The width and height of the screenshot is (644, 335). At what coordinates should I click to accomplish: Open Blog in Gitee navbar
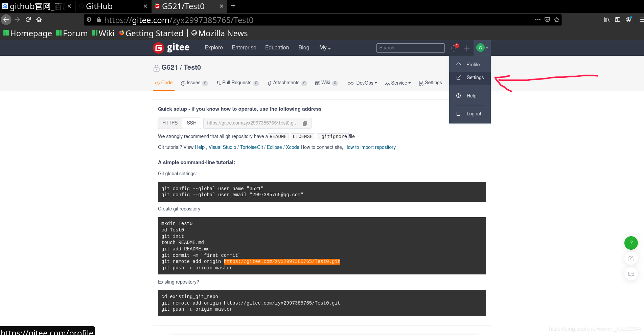tap(304, 48)
